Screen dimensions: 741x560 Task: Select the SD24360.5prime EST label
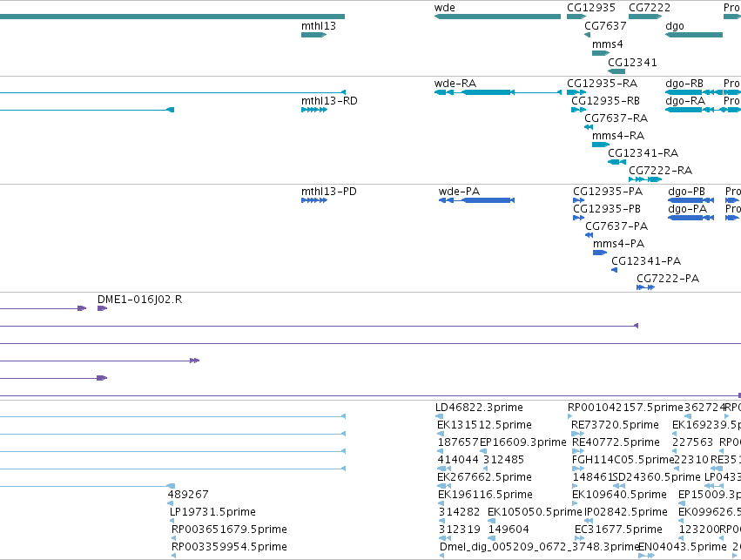657,477
